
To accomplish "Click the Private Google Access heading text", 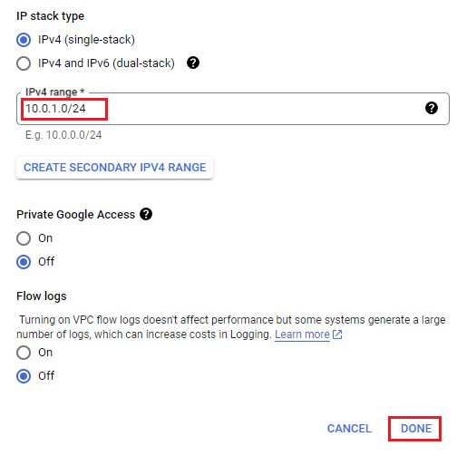I will coord(75,214).
